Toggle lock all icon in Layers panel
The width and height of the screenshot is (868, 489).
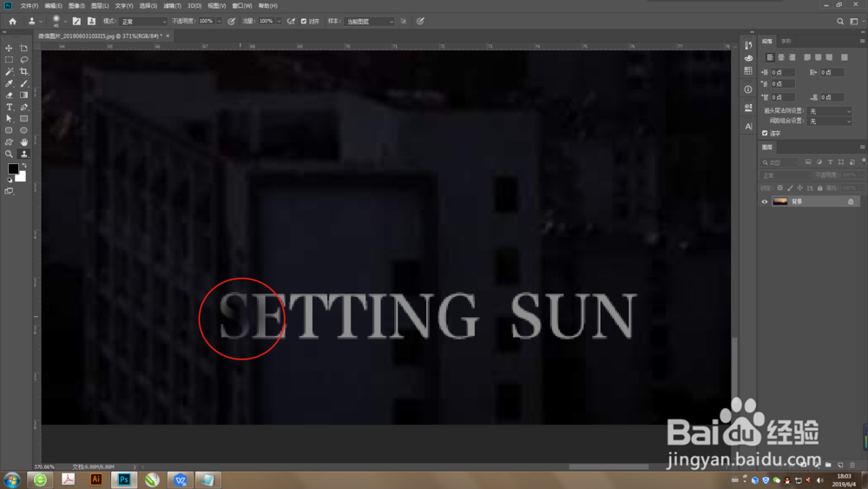pyautogui.click(x=820, y=188)
